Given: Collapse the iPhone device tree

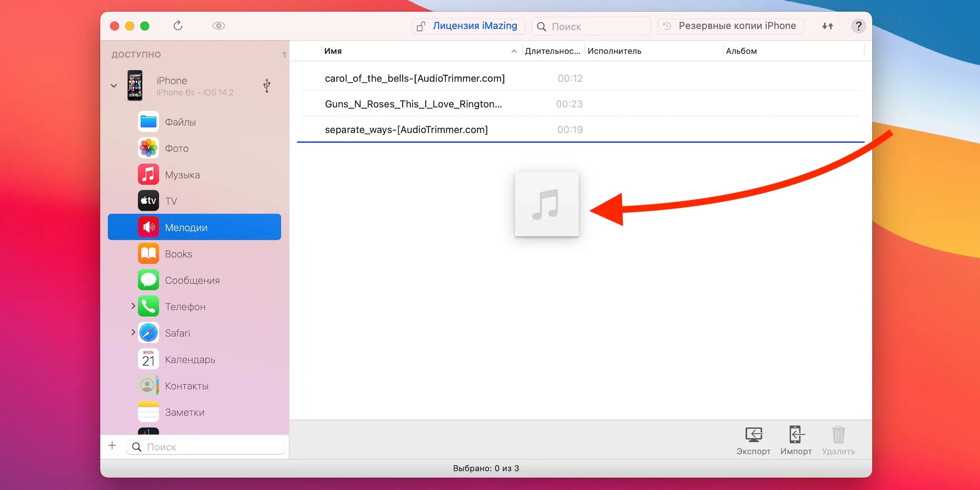Looking at the screenshot, I should coord(114,85).
